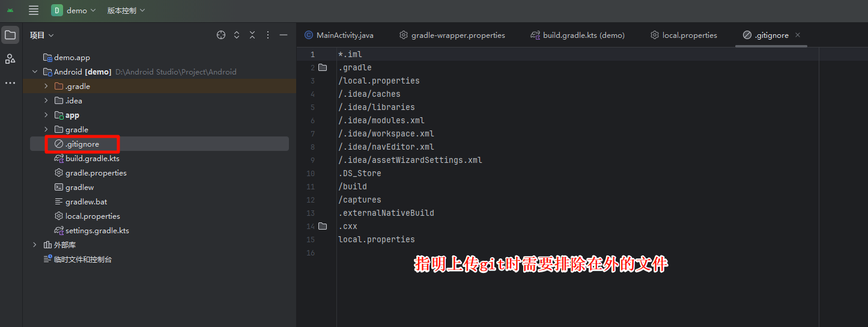Viewport: 868px width, 327px height.
Task: Click Collapse All icon in project panel
Action: [x=252, y=35]
